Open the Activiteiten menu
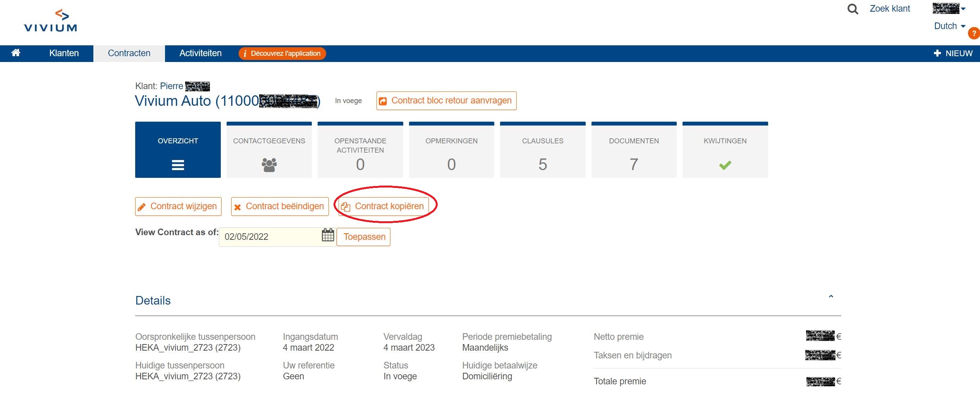 pyautogui.click(x=200, y=53)
